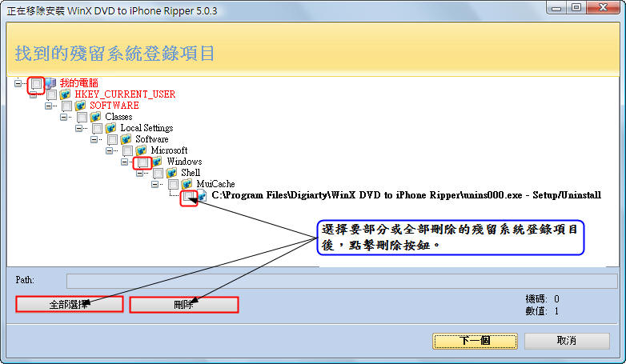This screenshot has width=626, height=364.
Task: Click the Path text field
Action: coord(342,281)
